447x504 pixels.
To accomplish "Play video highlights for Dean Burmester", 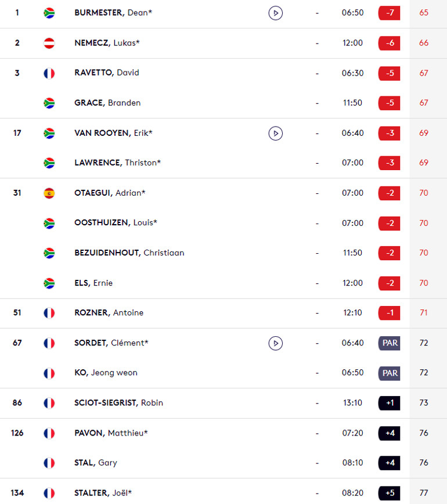I will (275, 13).
